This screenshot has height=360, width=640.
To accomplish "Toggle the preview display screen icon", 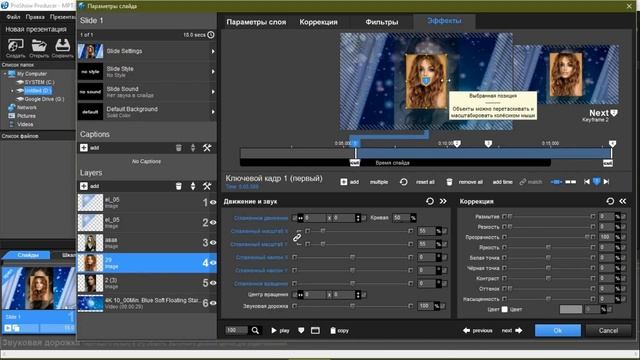I will point(315,330).
